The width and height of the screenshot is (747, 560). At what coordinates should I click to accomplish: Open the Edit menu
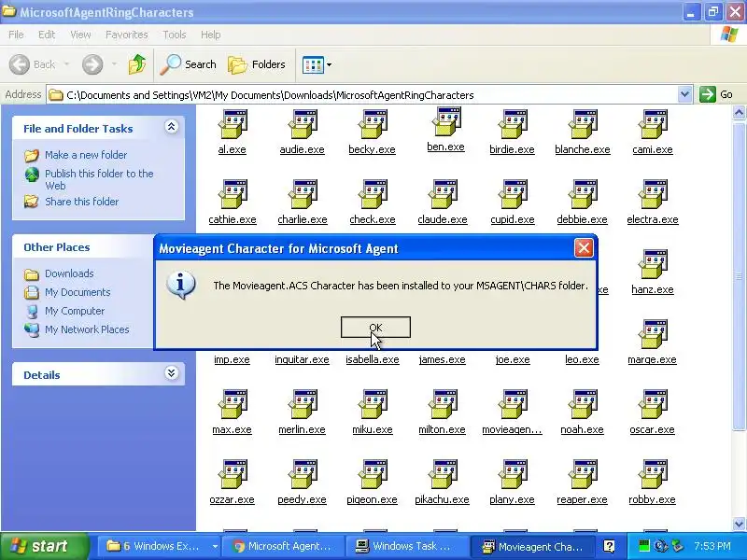point(47,35)
